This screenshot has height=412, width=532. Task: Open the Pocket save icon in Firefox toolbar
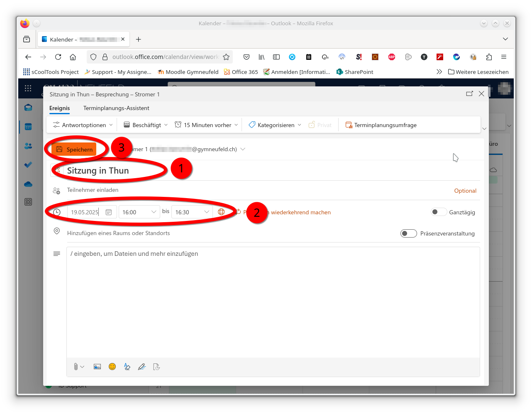pos(246,57)
